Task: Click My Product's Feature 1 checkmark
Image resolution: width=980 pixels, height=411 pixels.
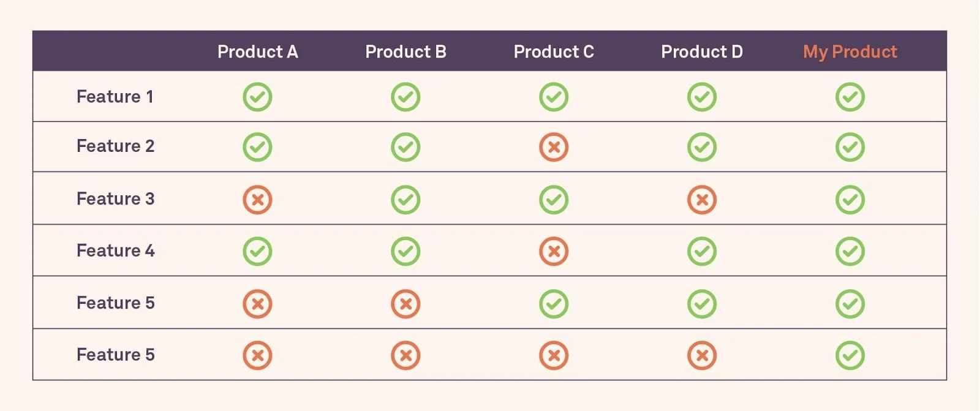Action: point(850,97)
